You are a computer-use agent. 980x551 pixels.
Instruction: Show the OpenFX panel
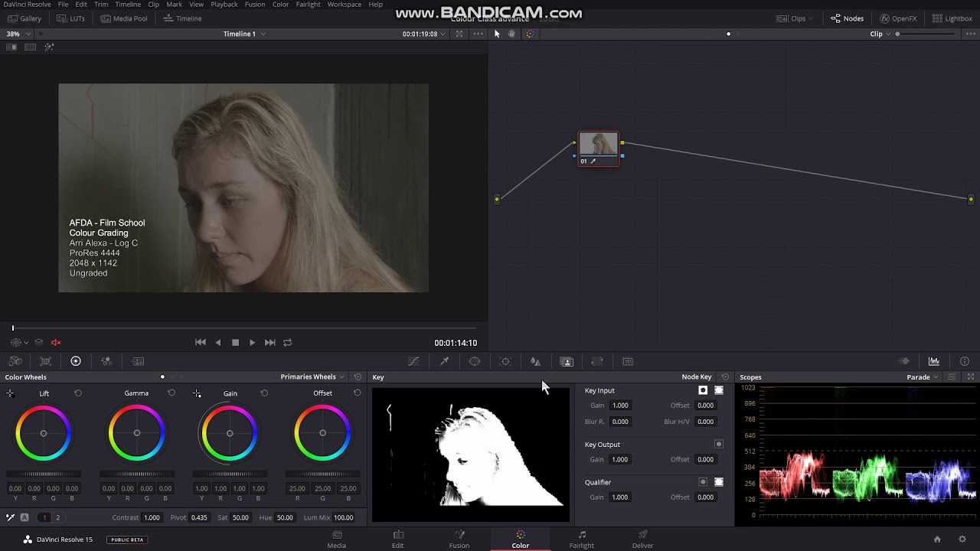(898, 18)
